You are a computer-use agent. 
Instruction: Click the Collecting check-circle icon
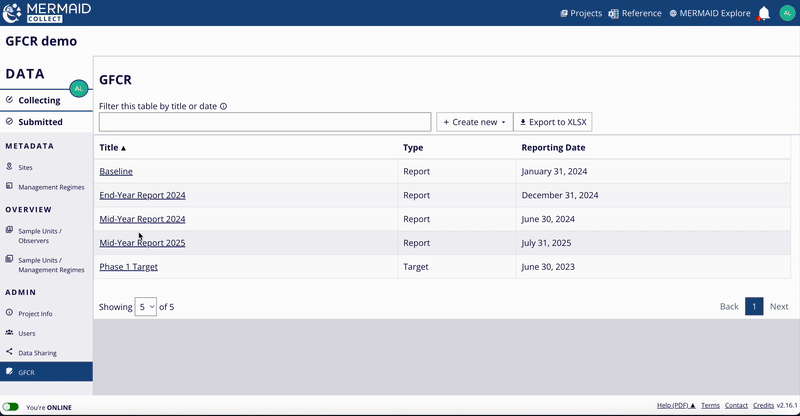(9, 100)
